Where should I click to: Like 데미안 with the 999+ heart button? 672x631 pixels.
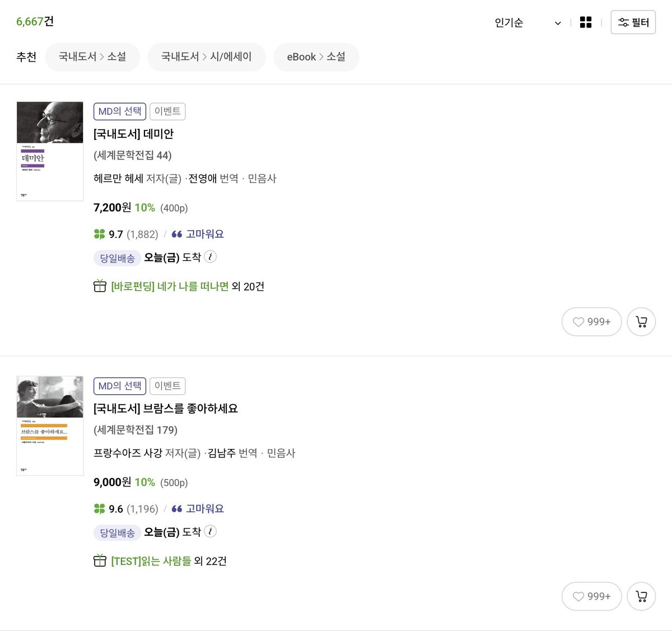(591, 321)
